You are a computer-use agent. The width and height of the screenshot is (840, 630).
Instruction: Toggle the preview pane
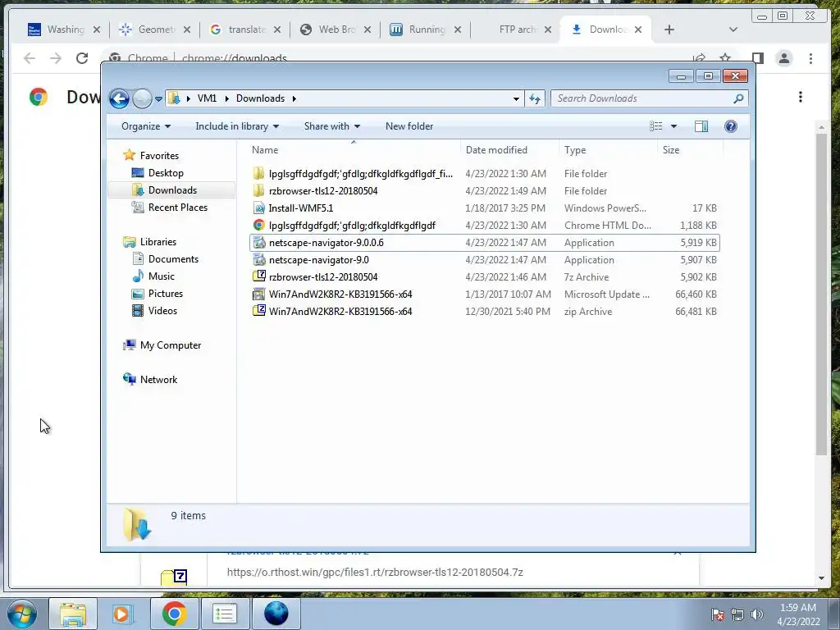coord(701,126)
